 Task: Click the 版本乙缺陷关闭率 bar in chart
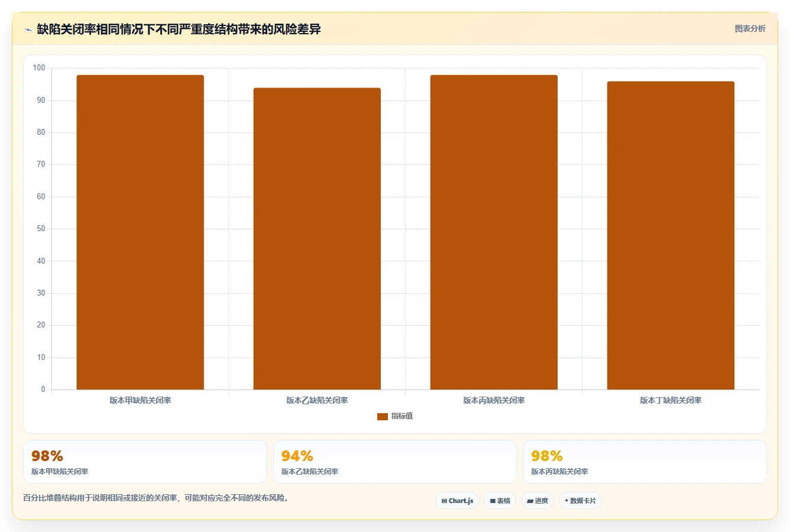pos(317,239)
